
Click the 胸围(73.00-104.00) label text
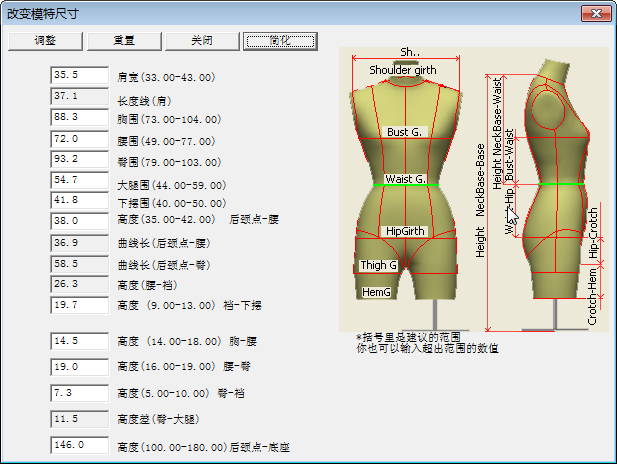[x=169, y=119]
